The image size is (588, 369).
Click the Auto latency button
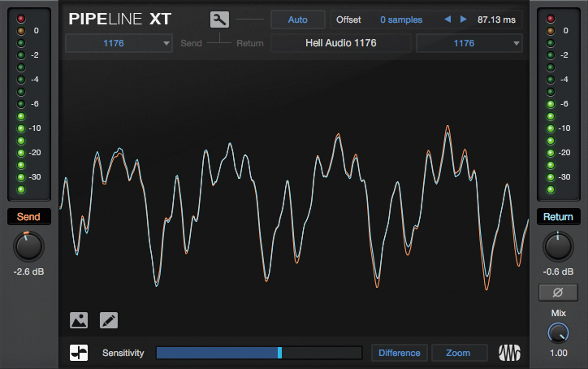298,20
